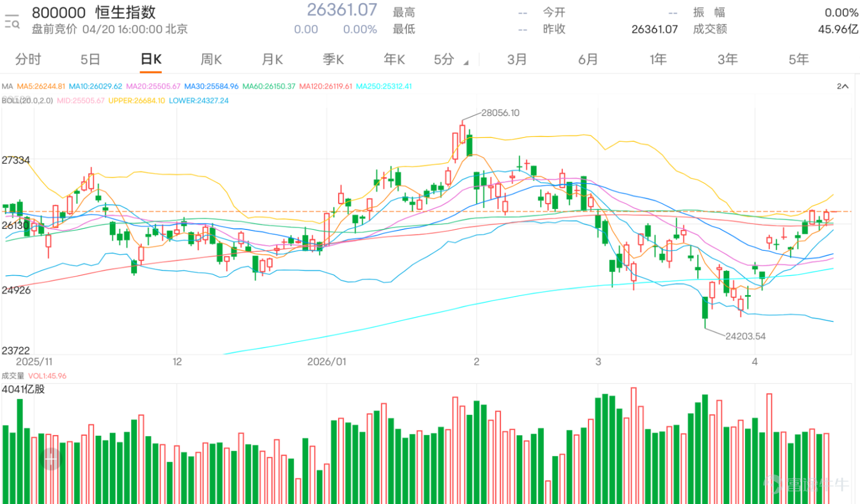This screenshot has height=504, width=860.
Task: Click the LOWER:24327.24 Bollinger label
Action: [199, 100]
